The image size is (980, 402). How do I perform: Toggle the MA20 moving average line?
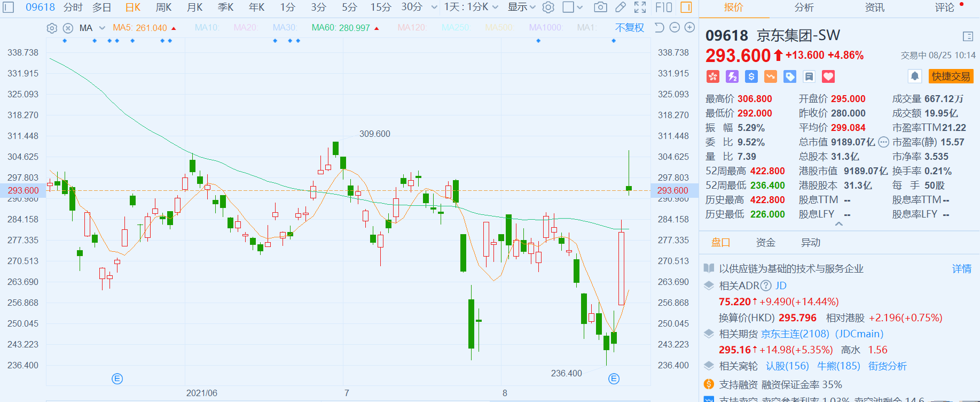(246, 28)
